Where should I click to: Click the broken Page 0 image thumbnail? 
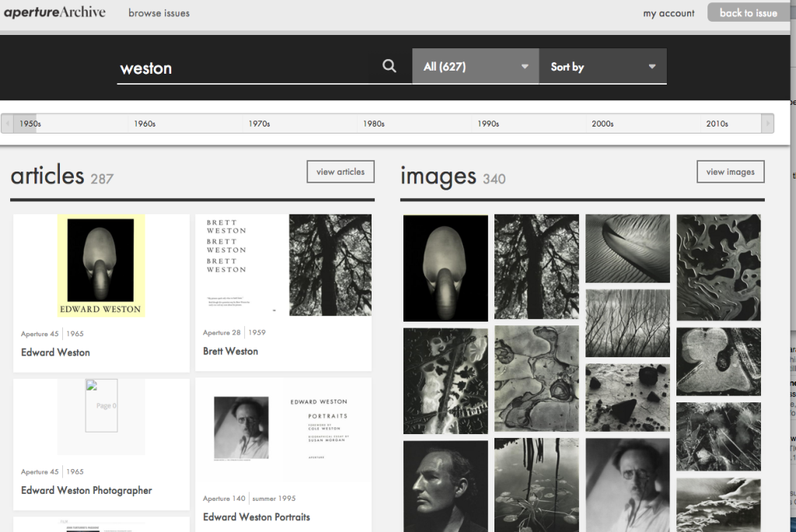(101, 405)
